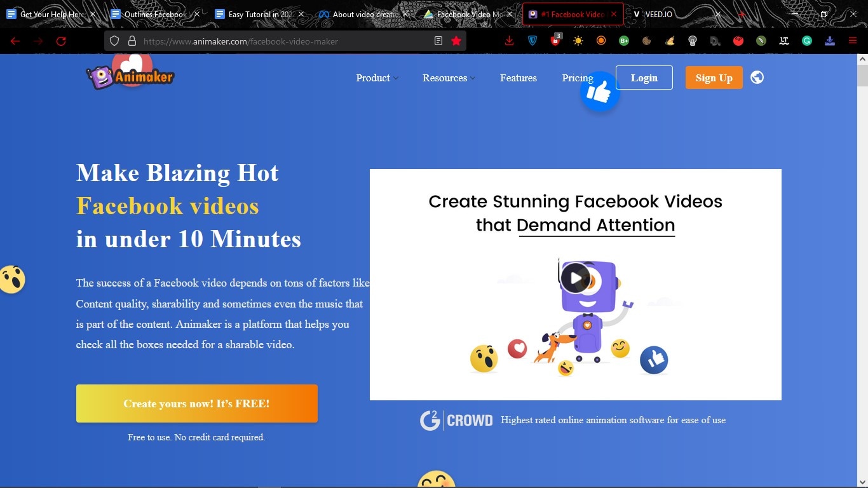Viewport: 868px width, 488px height.
Task: Close the active #1 Facebook Video tab
Action: click(x=614, y=14)
